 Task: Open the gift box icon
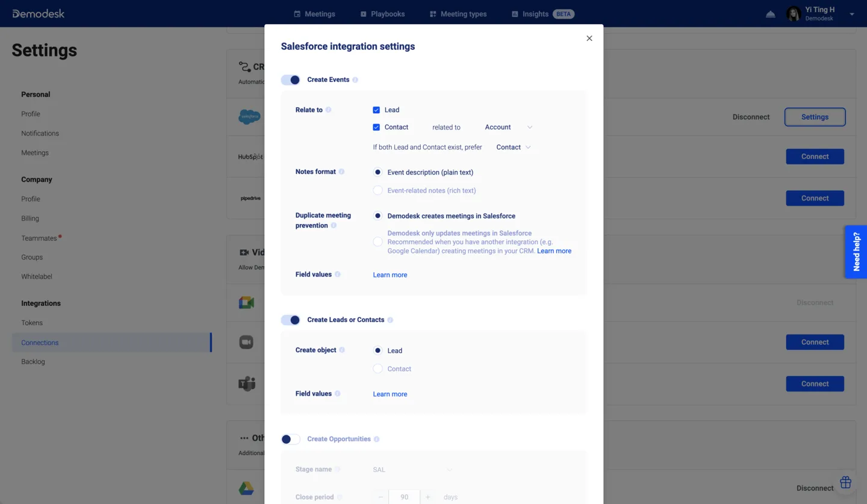(x=845, y=482)
